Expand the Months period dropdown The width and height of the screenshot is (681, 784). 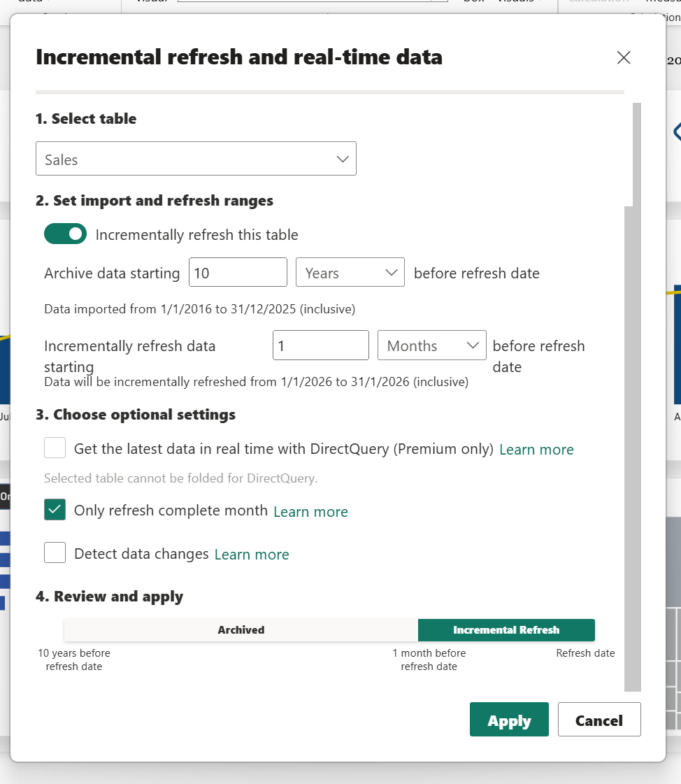(431, 345)
